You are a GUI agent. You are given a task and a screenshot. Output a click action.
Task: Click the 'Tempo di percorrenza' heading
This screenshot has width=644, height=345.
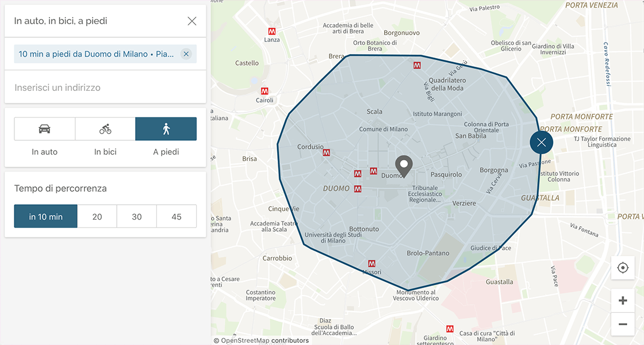(x=60, y=189)
